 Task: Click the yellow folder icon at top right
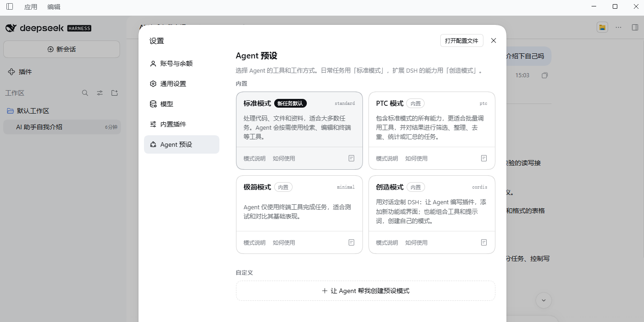[602, 27]
